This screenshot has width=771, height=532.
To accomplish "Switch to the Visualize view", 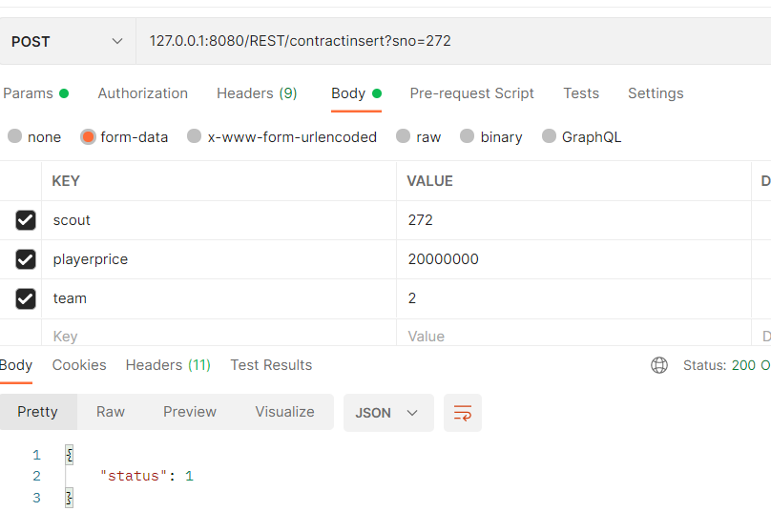I will pos(284,412).
